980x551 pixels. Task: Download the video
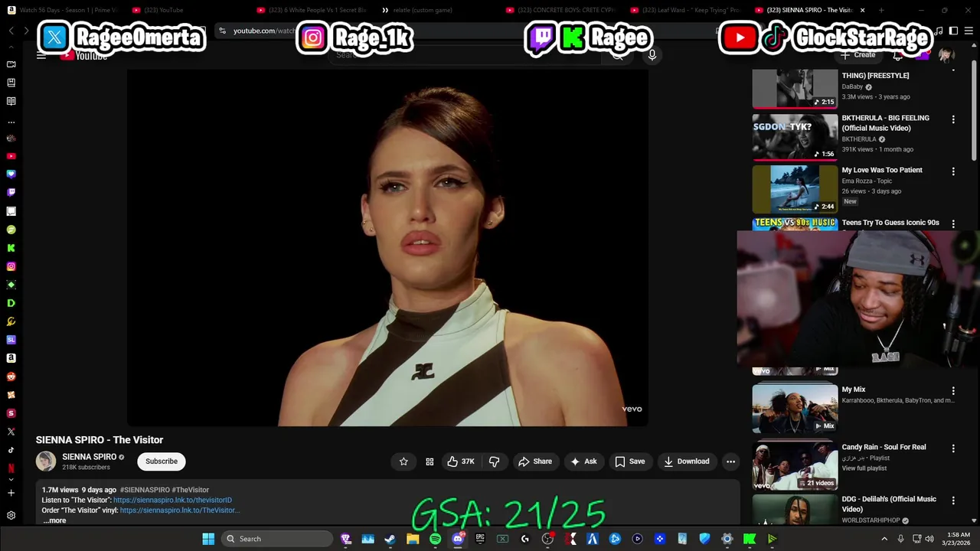687,461
